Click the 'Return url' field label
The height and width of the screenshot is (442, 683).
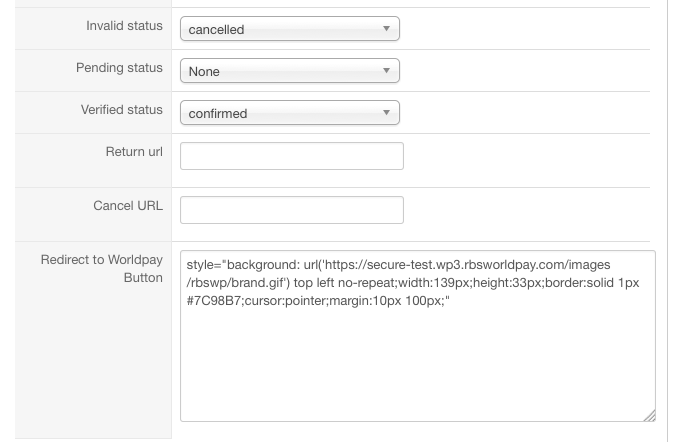coord(134,152)
